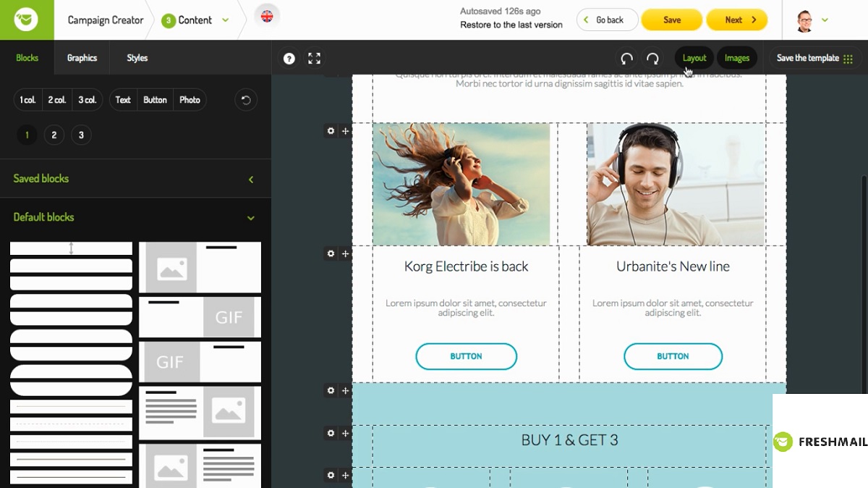The height and width of the screenshot is (488, 868).
Task: Select the GIF with text block thumbnail
Action: (200, 361)
